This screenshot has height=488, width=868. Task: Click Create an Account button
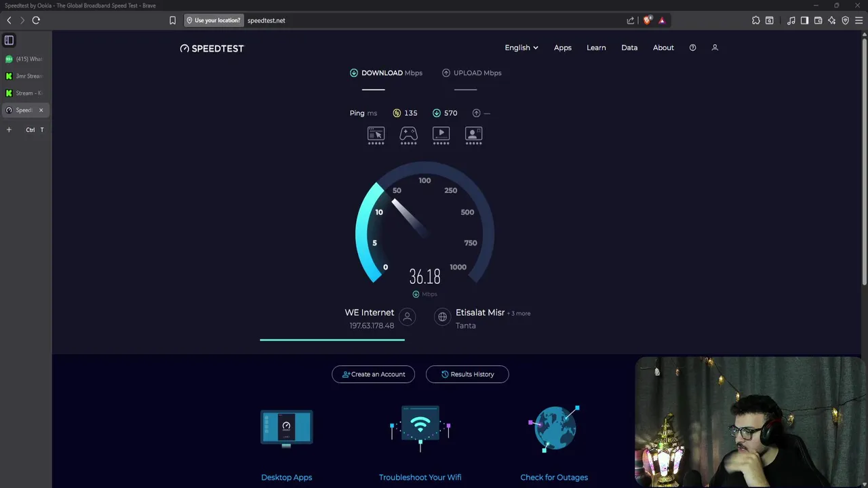[373, 374]
